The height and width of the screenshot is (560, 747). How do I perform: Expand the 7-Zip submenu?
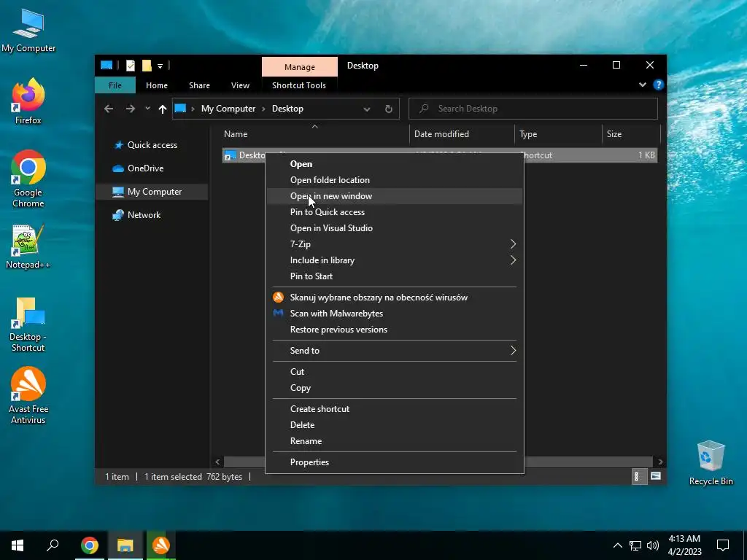(x=513, y=244)
